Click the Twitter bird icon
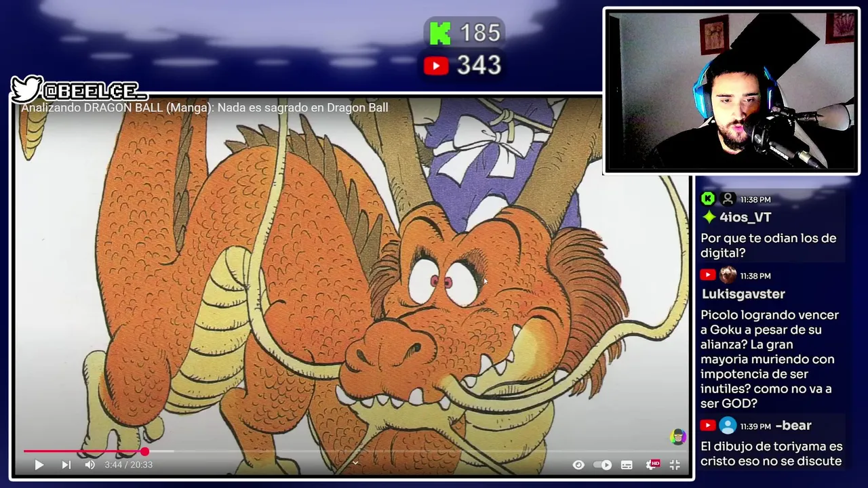868x488 pixels. pyautogui.click(x=26, y=89)
